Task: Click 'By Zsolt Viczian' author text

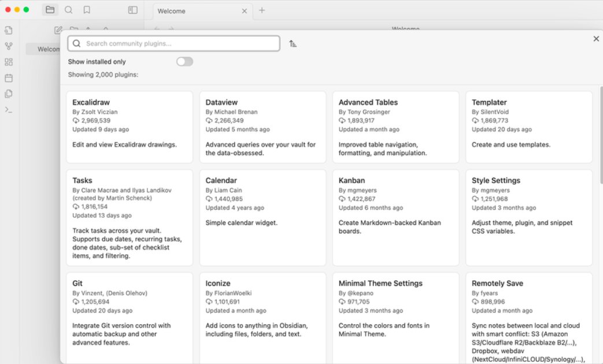Action: pos(95,112)
